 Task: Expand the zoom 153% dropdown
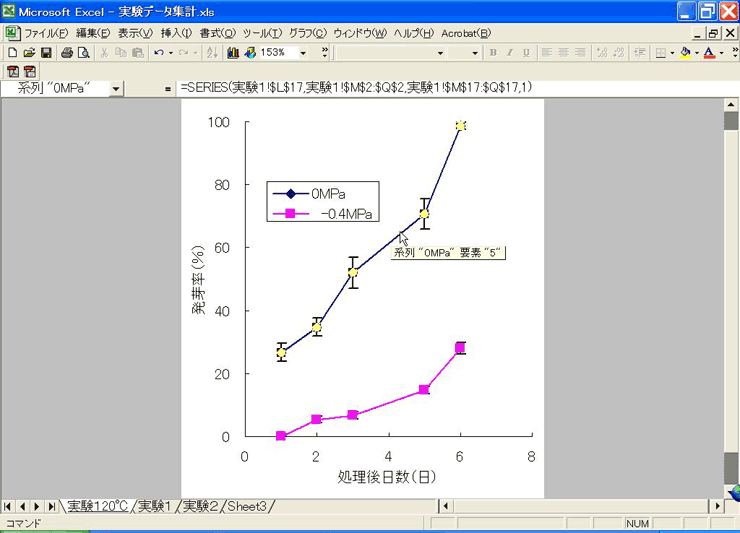[x=303, y=52]
